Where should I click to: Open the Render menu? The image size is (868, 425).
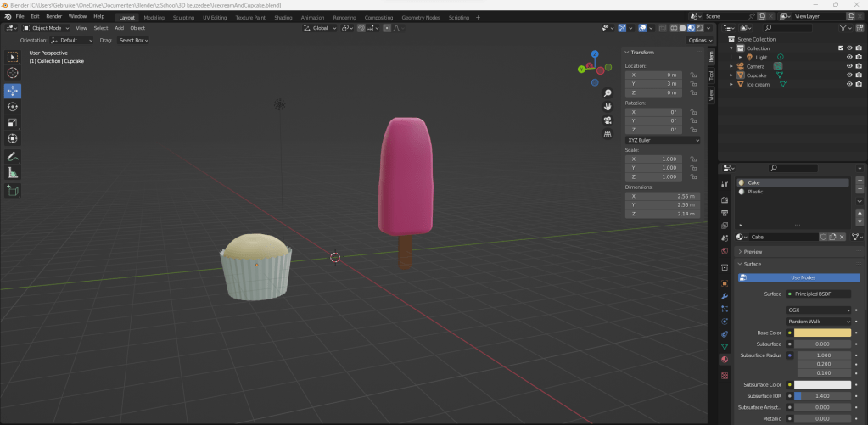pyautogui.click(x=53, y=16)
